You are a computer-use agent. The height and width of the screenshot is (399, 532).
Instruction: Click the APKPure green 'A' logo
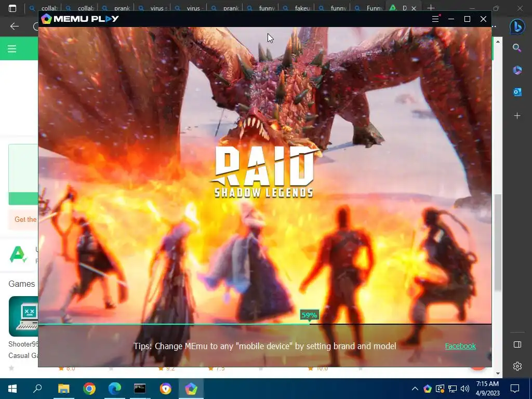18,255
